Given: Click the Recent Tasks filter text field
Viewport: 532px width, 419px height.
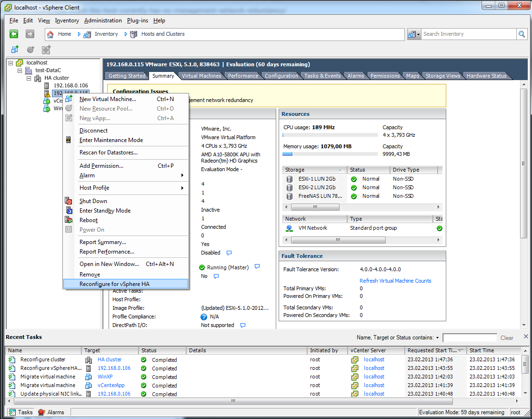Looking at the screenshot, I should click(470, 338).
